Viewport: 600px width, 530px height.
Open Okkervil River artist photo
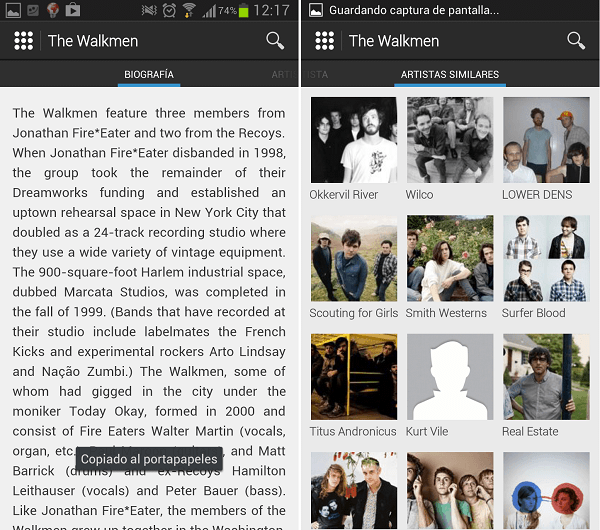click(x=354, y=140)
